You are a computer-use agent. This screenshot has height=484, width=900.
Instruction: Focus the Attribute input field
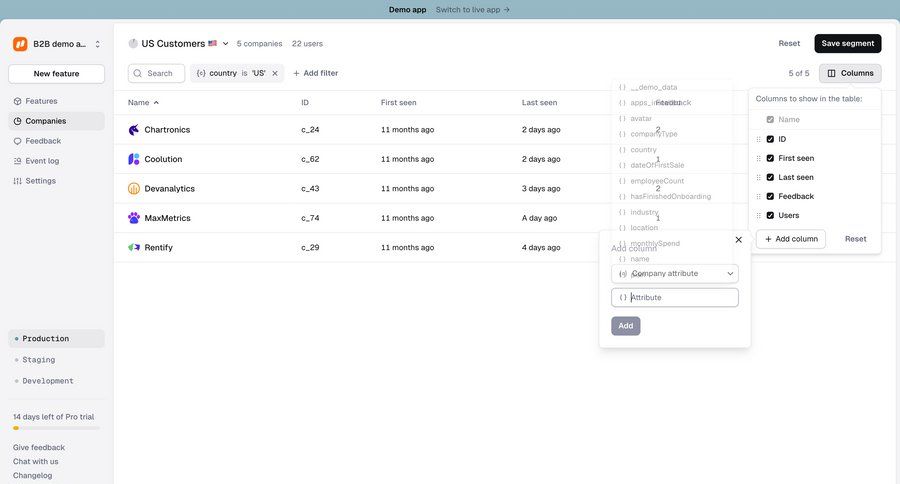click(x=675, y=297)
